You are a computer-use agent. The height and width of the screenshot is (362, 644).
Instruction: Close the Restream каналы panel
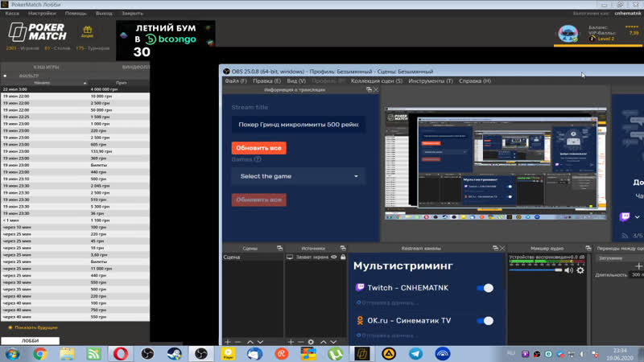tap(502, 248)
